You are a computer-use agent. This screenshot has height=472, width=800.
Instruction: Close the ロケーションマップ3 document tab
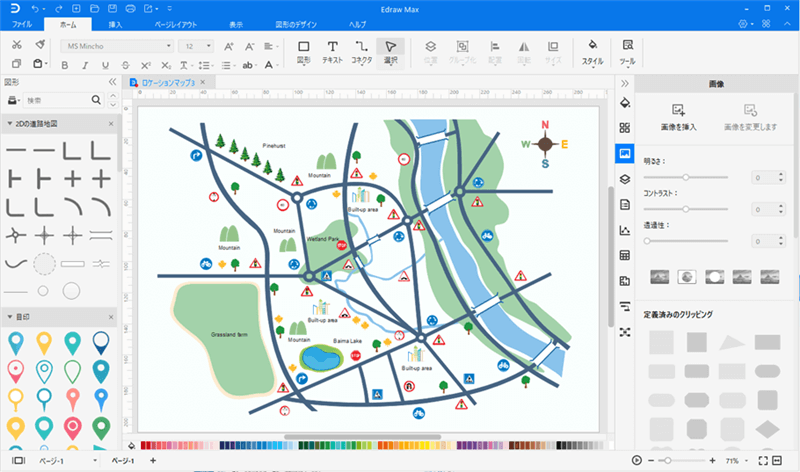tap(203, 82)
